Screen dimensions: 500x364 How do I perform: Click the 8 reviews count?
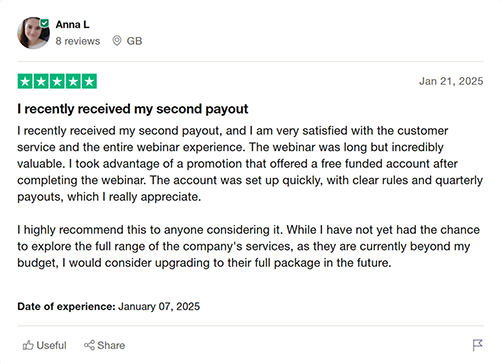click(x=78, y=41)
